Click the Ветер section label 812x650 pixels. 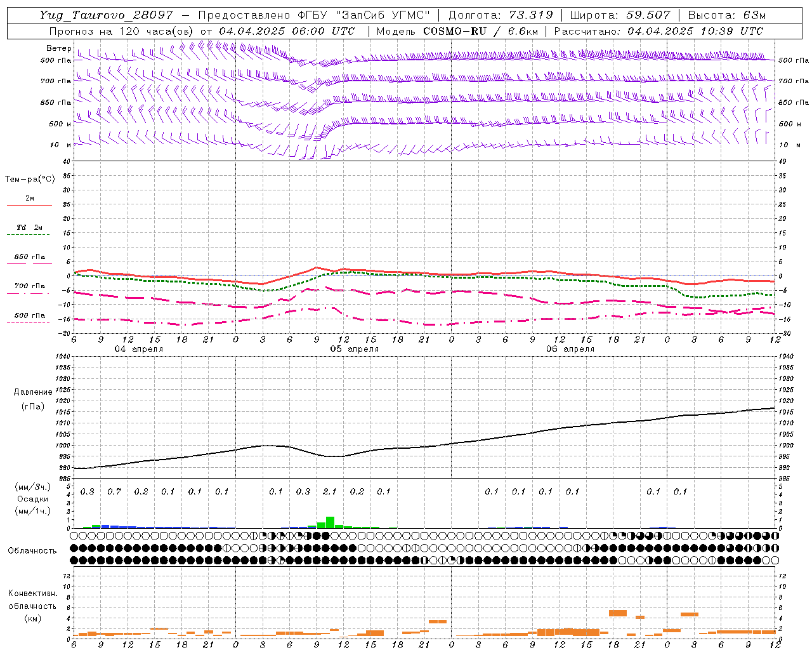coord(58,48)
